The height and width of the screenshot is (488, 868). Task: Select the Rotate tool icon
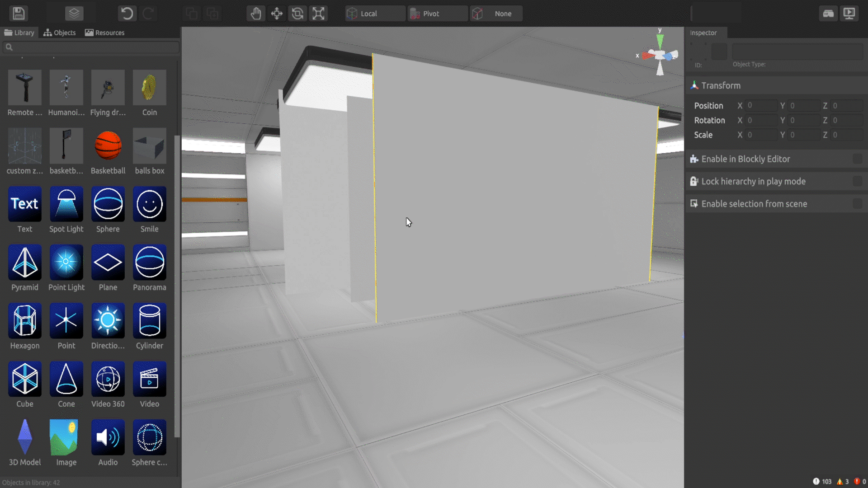[297, 14]
